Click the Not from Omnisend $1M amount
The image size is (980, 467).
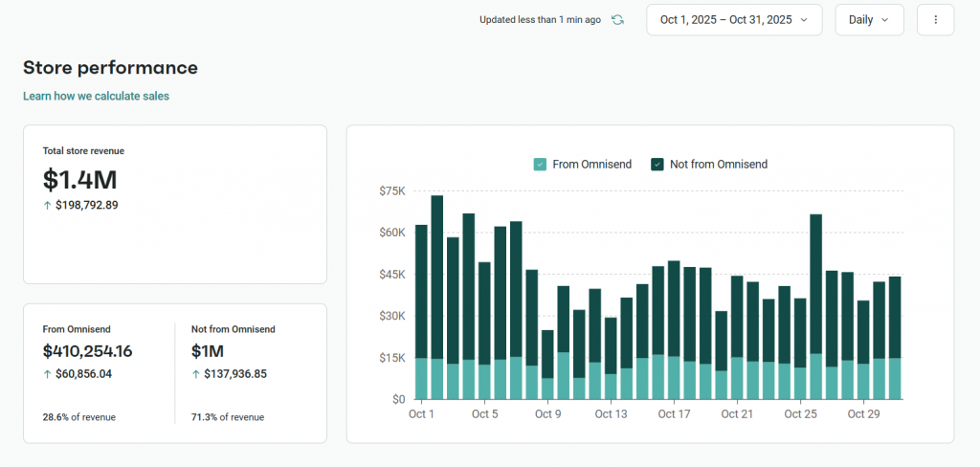pos(208,351)
